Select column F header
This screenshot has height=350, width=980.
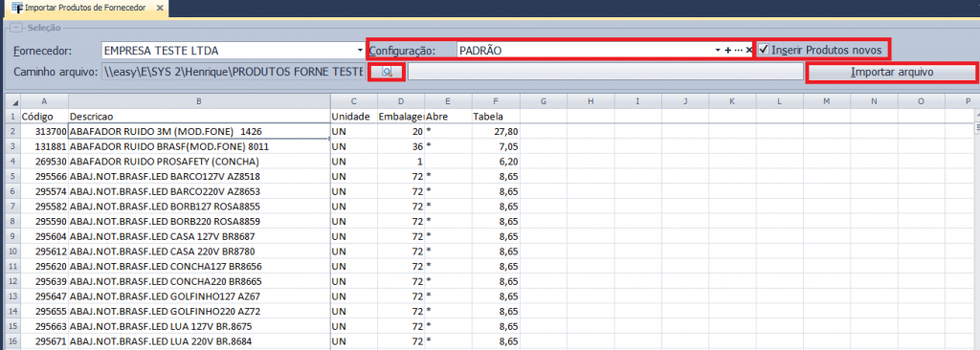point(496,101)
